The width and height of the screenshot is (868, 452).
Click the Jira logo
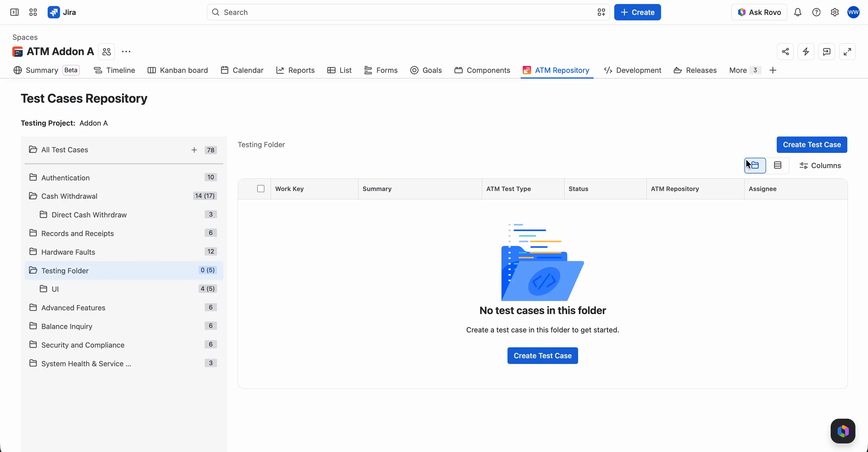coord(62,12)
